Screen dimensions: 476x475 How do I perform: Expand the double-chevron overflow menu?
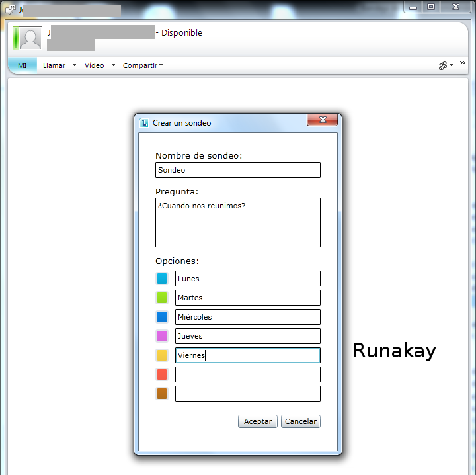pyautogui.click(x=462, y=63)
